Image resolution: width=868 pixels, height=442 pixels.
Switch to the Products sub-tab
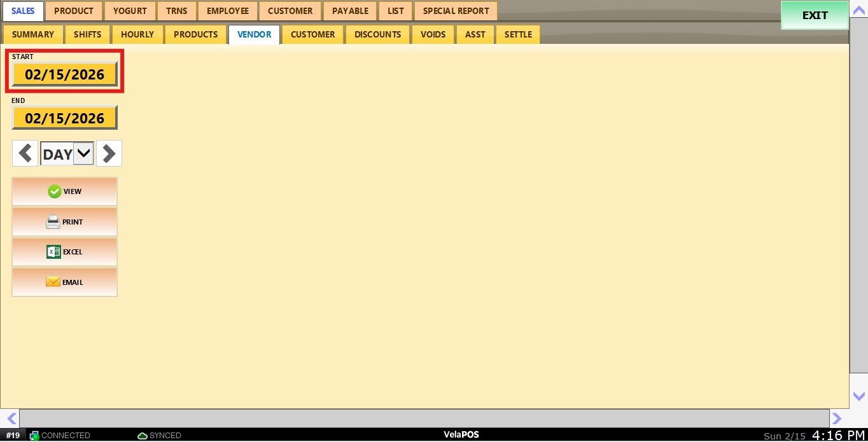pyautogui.click(x=195, y=34)
